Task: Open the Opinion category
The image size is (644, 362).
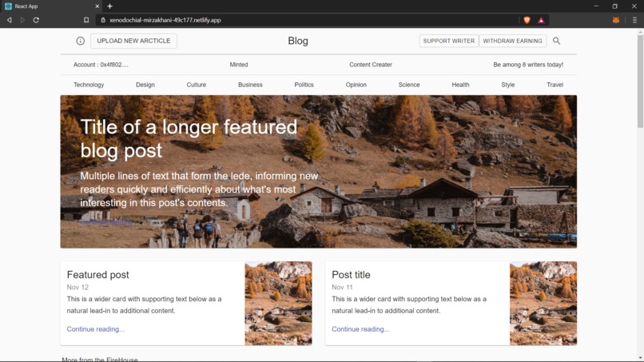Action: tap(356, 85)
